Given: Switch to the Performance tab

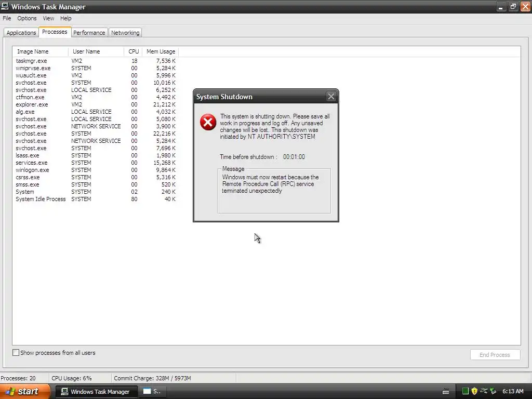Looking at the screenshot, I should (x=89, y=33).
